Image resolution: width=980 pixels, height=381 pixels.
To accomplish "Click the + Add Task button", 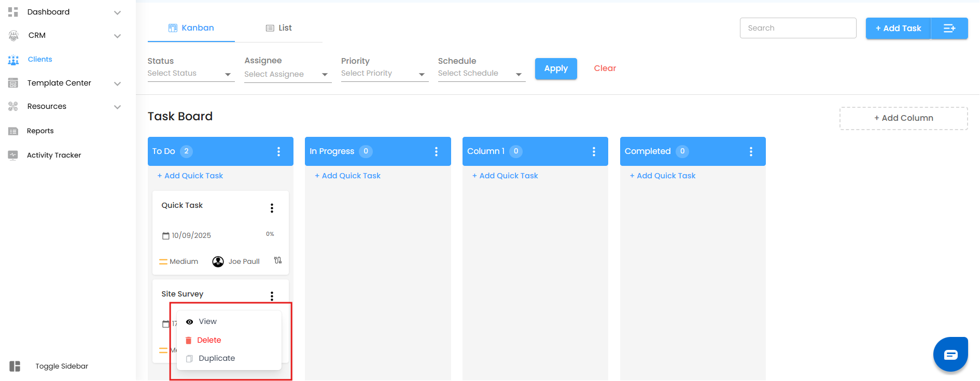I will 899,29.
